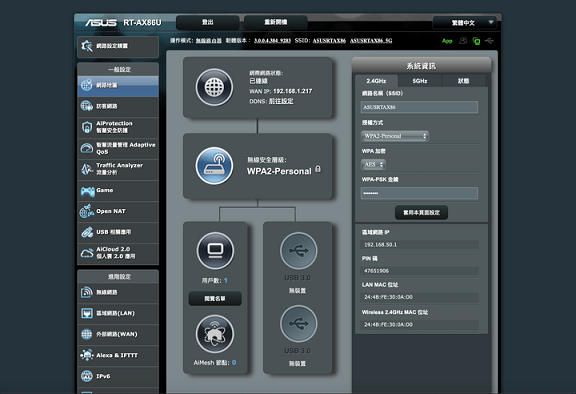Click the WPA-PSK key input field
Viewport: 576px width, 394px height.
(419, 193)
